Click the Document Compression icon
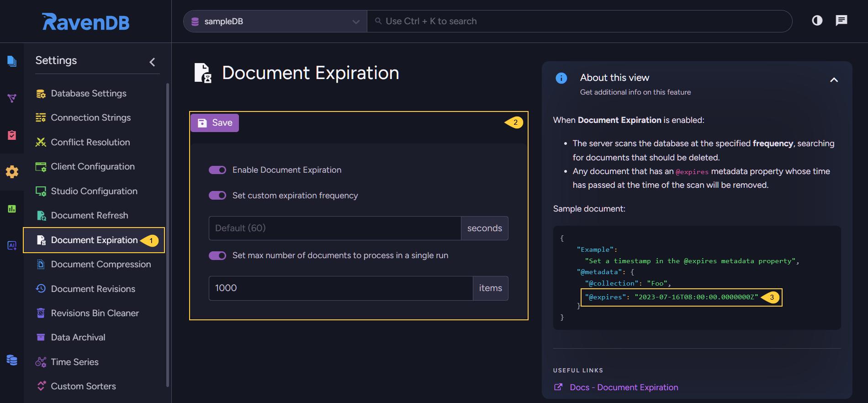 point(41,265)
